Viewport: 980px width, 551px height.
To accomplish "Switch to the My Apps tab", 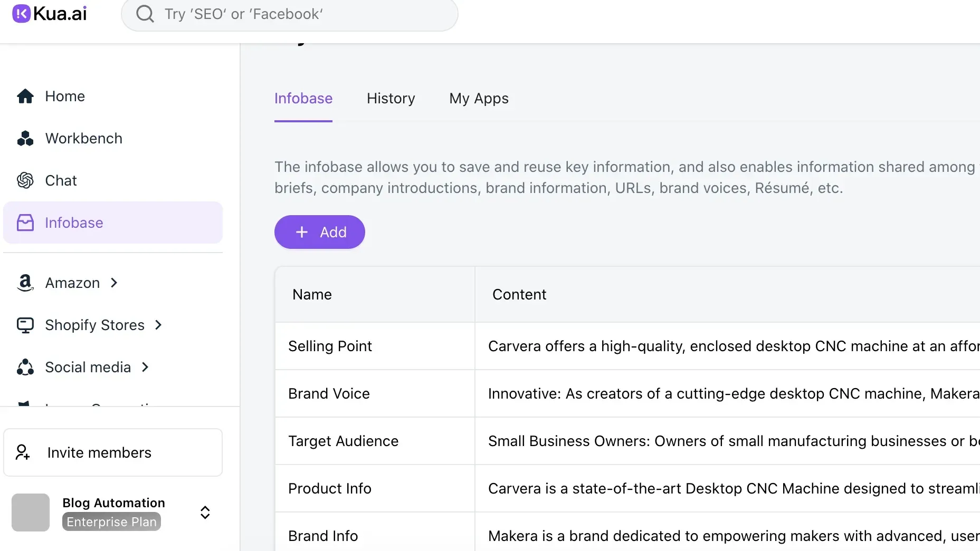I will coord(479,99).
